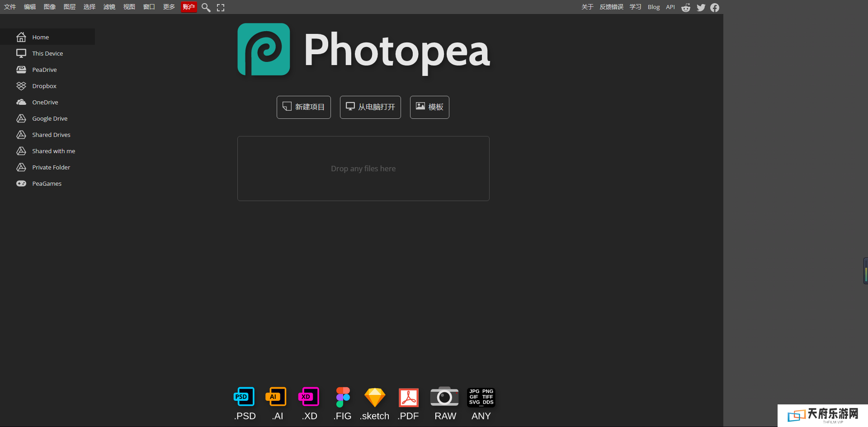
Task: Click the RAW camera icon
Action: coord(445,397)
